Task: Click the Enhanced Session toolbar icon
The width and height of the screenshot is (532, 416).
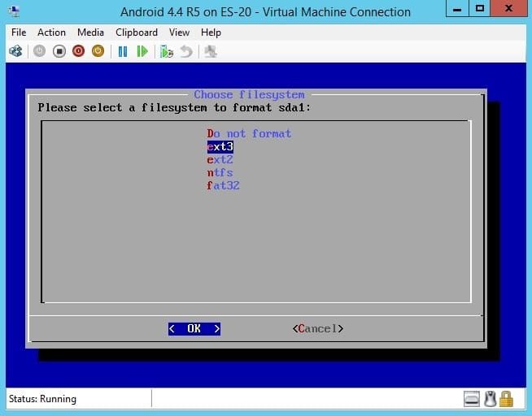Action: (211, 51)
